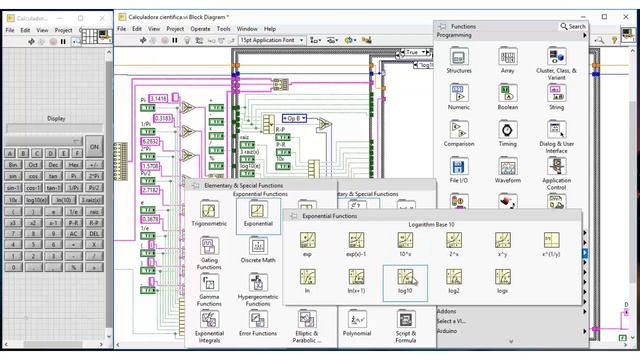Open Edit menu in Block Diagram
Screen dimensions: 640x360
point(137,29)
